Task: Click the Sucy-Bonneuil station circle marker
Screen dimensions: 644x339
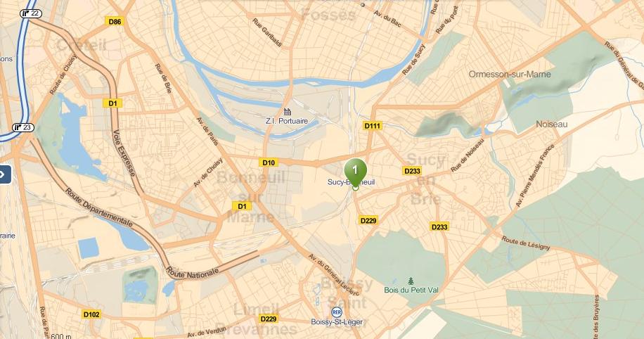Action: coord(355,187)
